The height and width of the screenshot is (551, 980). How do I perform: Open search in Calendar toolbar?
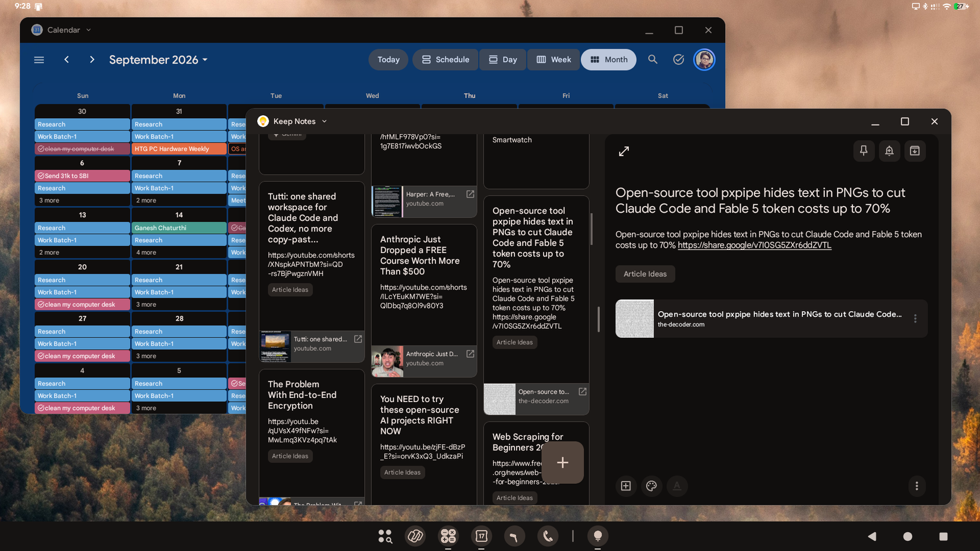(x=653, y=59)
